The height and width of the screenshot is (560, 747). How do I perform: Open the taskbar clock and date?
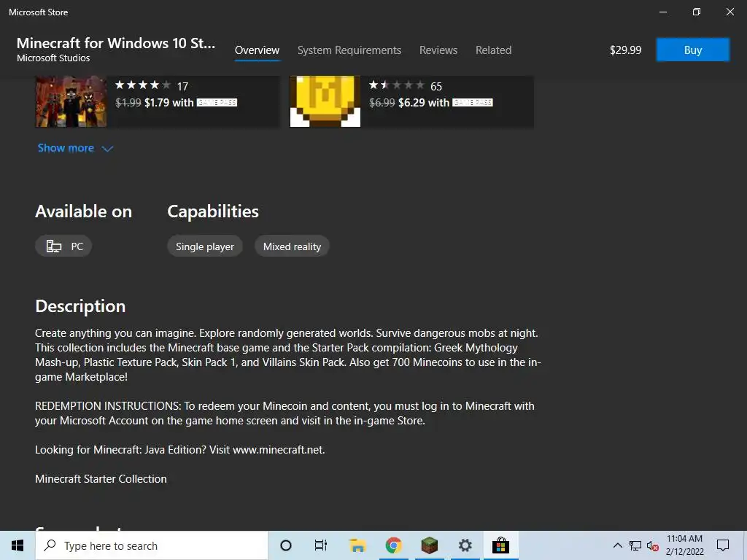(x=684, y=545)
